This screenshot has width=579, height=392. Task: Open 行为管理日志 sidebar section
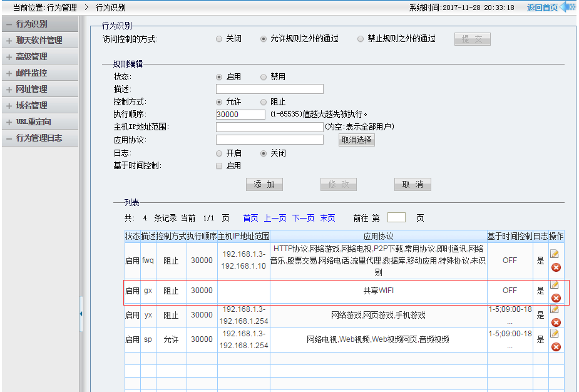point(40,138)
